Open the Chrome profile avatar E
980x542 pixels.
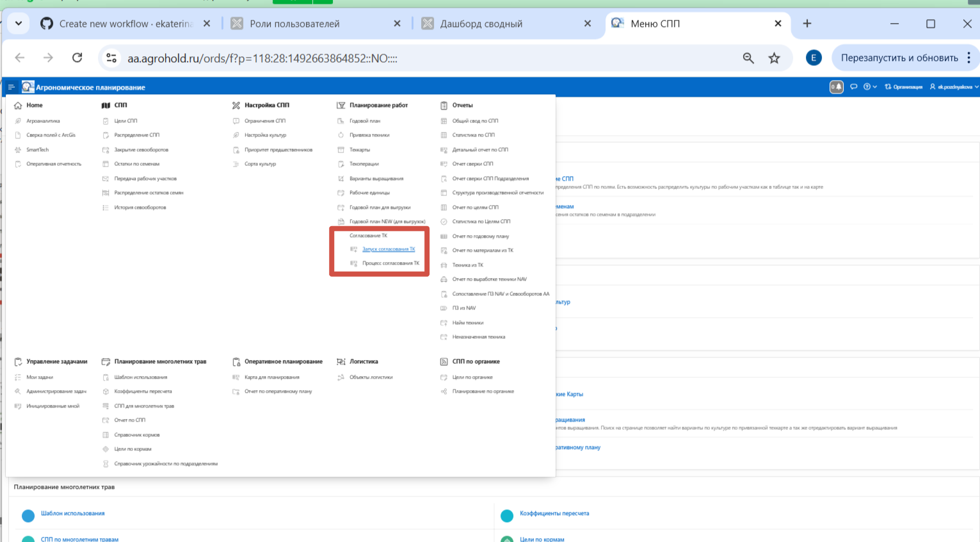coord(813,58)
